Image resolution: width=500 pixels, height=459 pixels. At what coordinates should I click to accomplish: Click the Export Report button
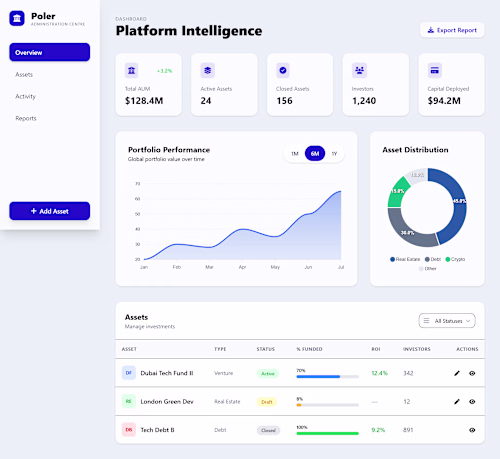point(452,30)
